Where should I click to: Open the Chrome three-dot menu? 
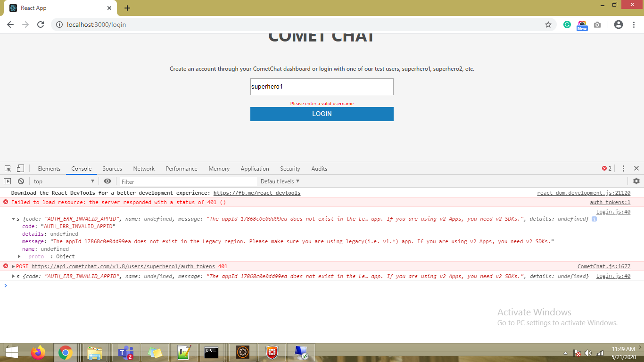(634, 25)
